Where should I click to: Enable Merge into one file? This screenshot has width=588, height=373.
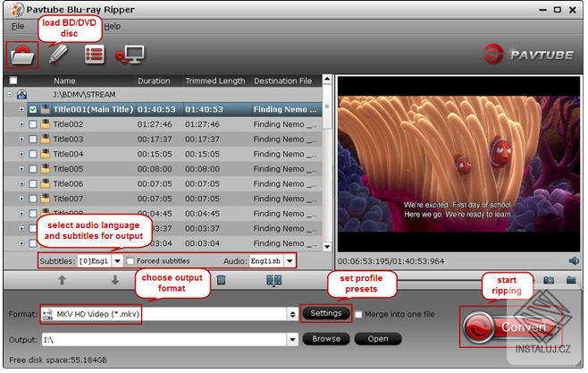(x=358, y=315)
